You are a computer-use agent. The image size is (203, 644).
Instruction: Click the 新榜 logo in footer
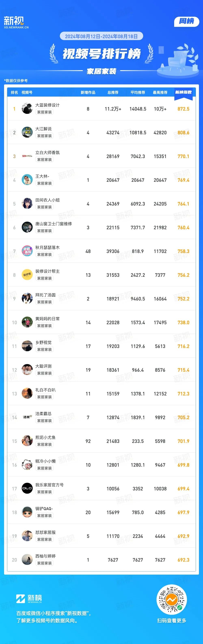coord(29,599)
